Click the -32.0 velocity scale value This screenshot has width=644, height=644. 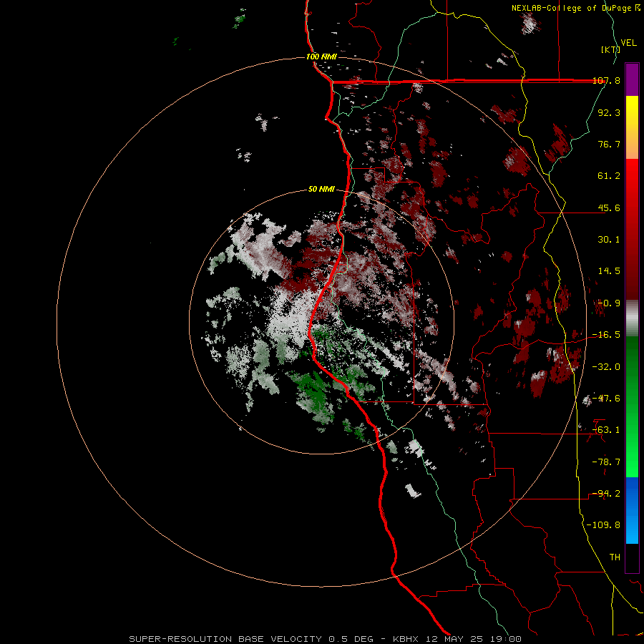tap(606, 367)
